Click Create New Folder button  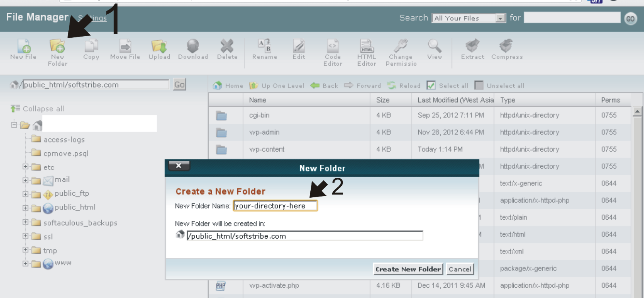click(408, 269)
